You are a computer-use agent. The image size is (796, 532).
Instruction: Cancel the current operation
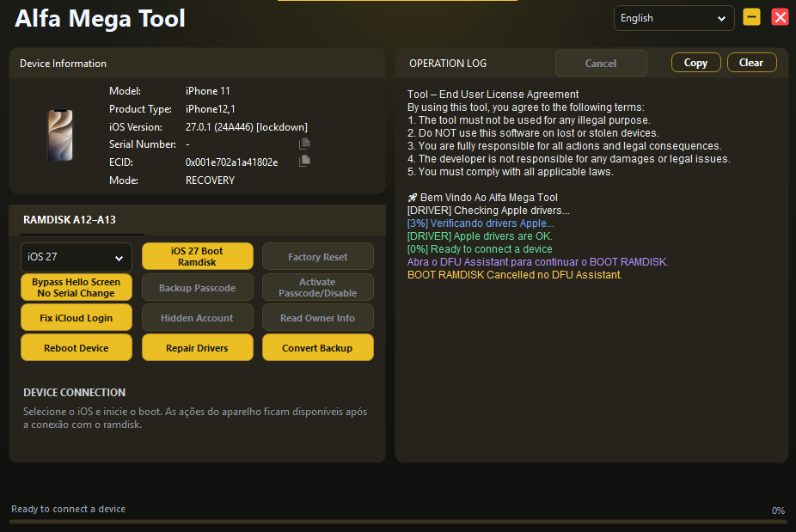pyautogui.click(x=601, y=64)
